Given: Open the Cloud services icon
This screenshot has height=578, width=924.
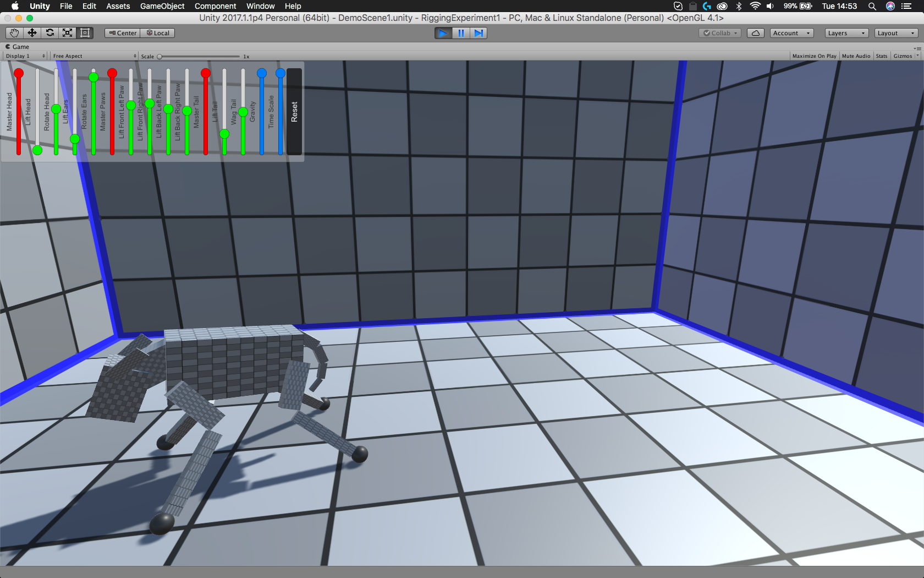Looking at the screenshot, I should [755, 33].
